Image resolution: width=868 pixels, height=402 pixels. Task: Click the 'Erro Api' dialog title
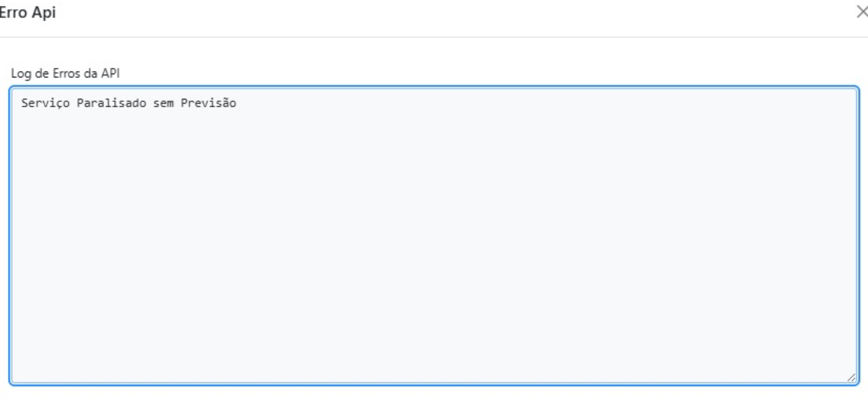pos(28,13)
